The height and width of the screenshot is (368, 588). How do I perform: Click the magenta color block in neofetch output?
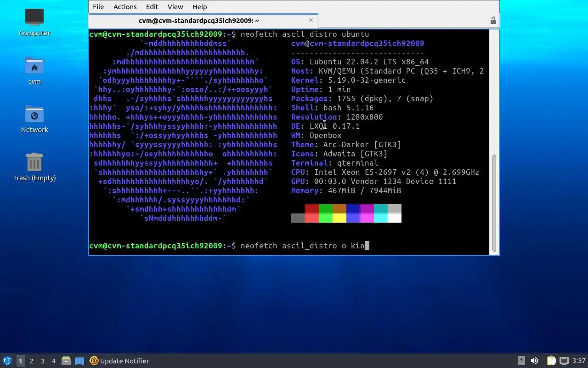pyautogui.click(x=367, y=209)
